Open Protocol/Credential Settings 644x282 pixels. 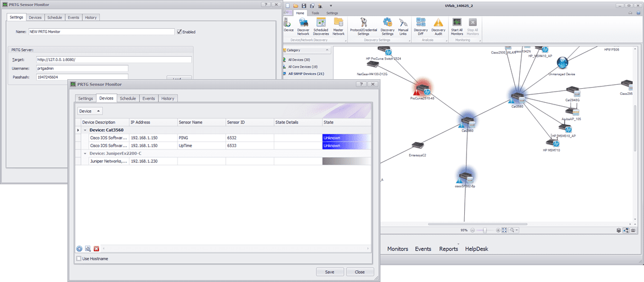[363, 27]
